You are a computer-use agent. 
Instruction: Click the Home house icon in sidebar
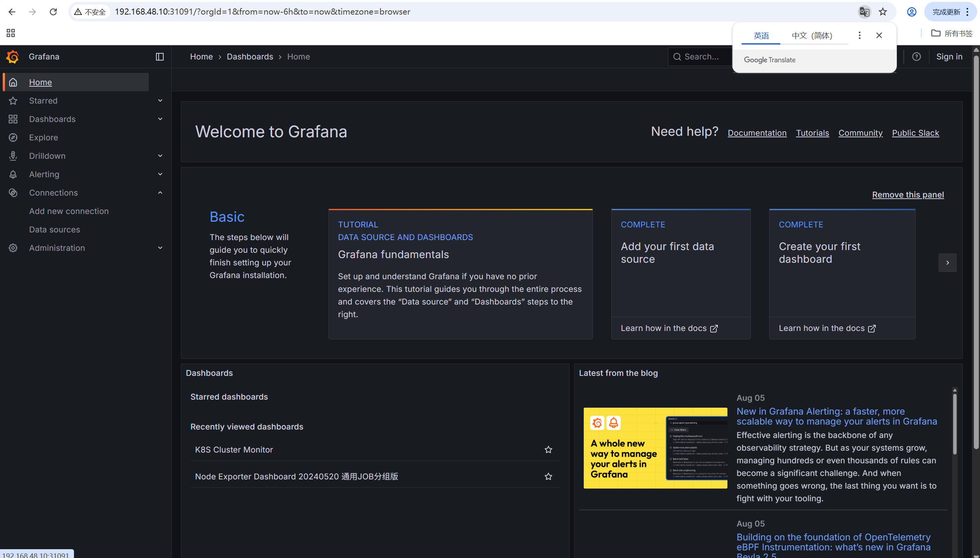coord(13,82)
